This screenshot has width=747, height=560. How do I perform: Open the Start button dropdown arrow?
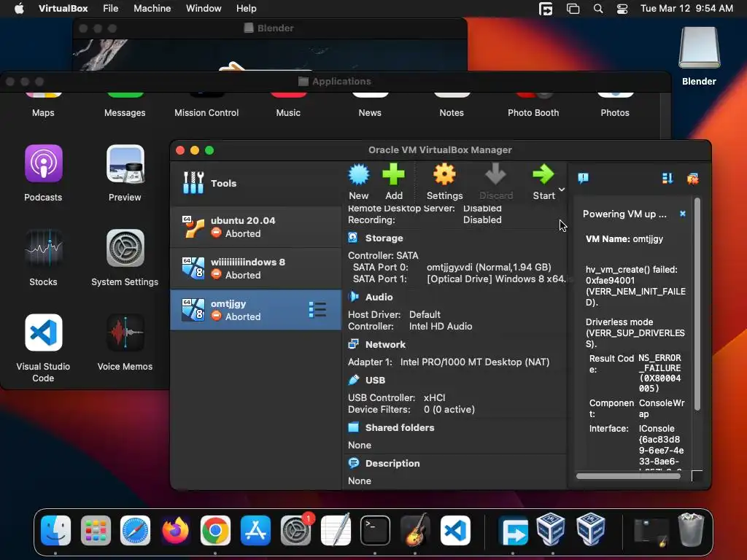(562, 190)
